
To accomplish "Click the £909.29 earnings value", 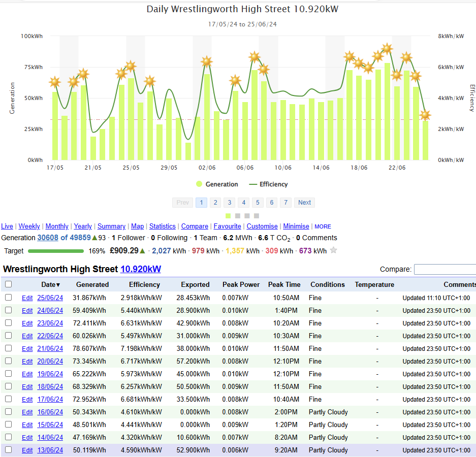I will [124, 251].
